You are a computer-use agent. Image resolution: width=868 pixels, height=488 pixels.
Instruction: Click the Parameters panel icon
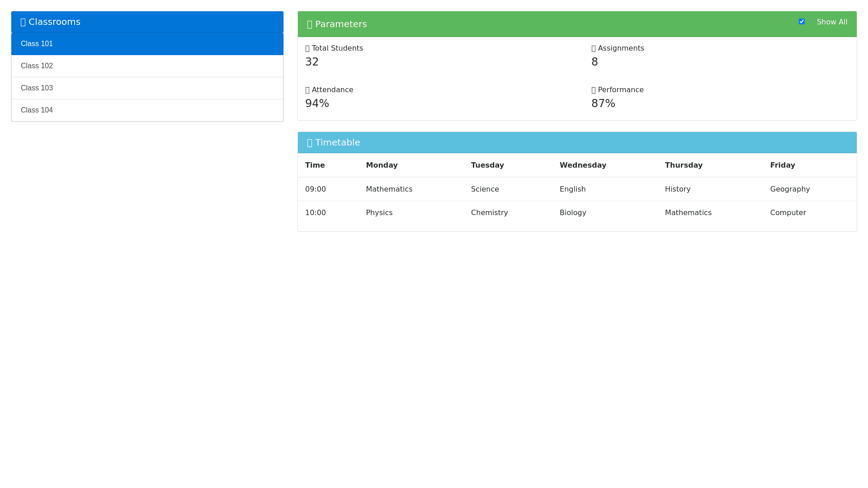pos(310,24)
